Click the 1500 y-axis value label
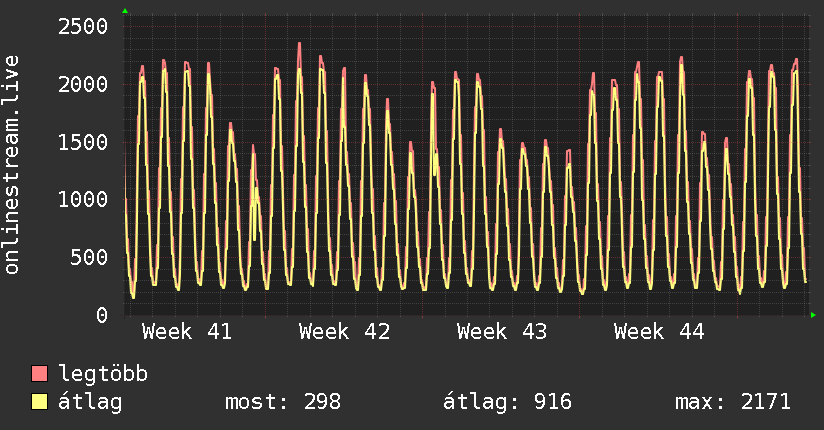The image size is (824, 430). click(83, 142)
